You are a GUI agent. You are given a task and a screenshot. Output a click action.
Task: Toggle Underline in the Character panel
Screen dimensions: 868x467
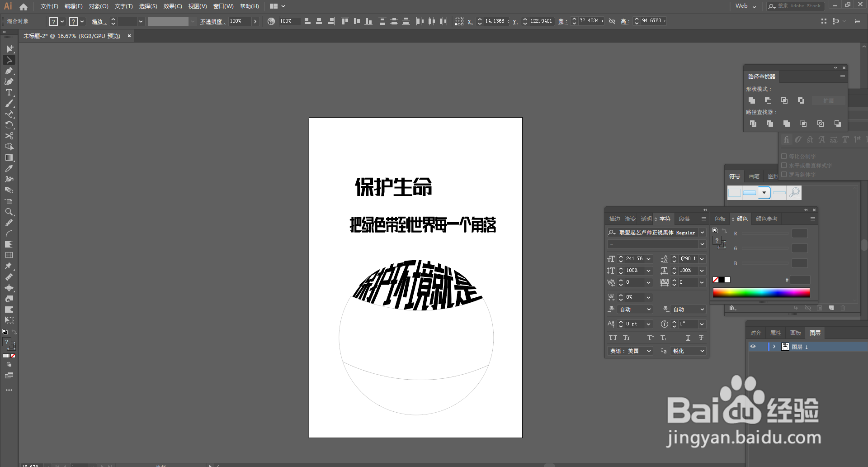[688, 338]
